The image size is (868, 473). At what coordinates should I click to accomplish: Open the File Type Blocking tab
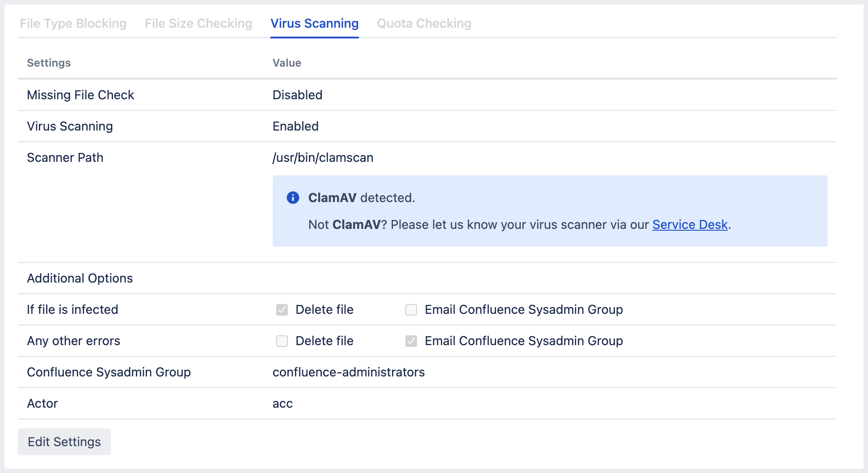(x=73, y=23)
